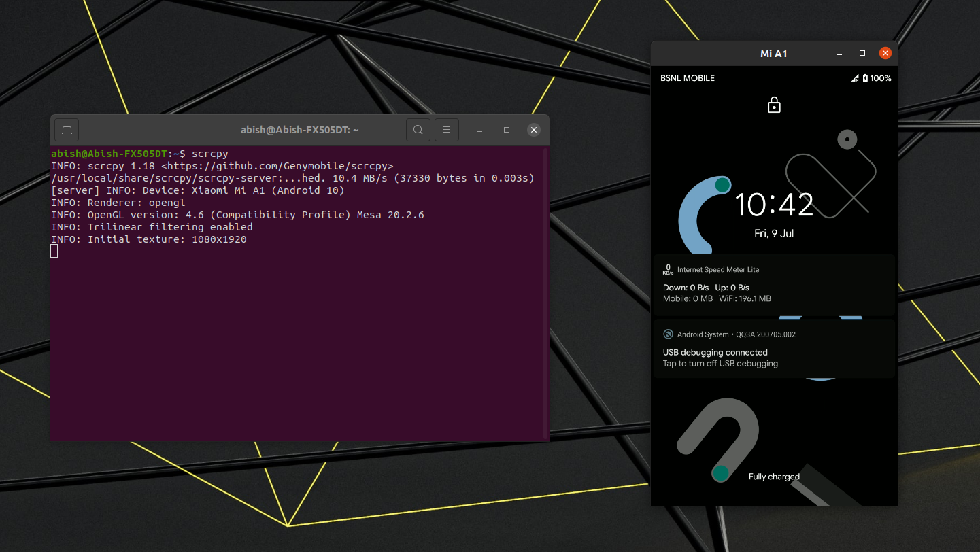Click the Trilinear filtering enabled line
980x552 pixels.
152,227
